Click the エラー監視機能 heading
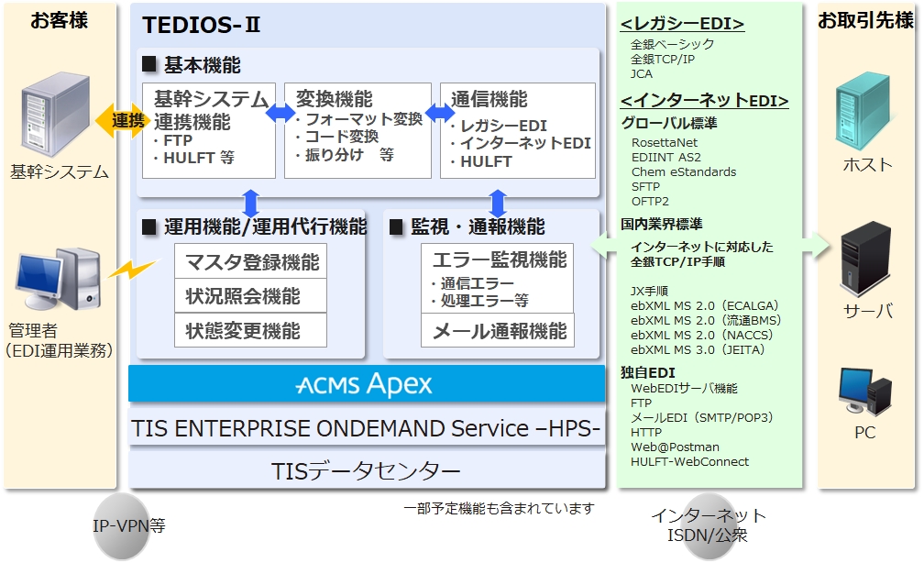 499,259
